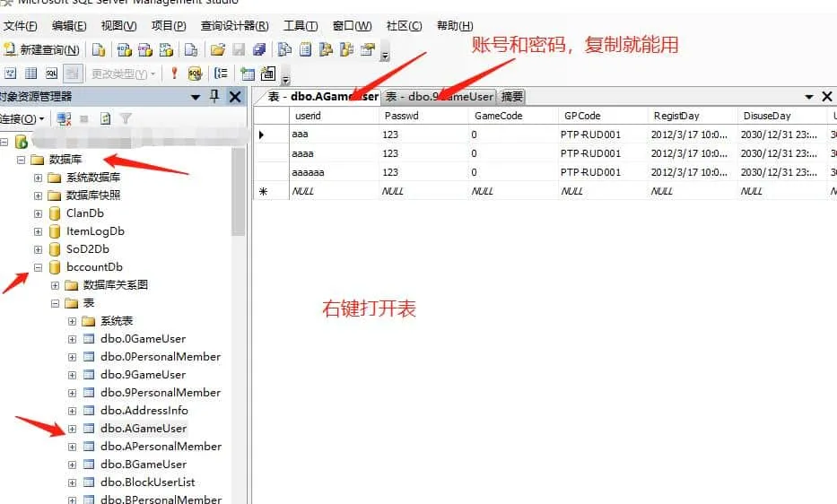Toggle the Show SQL Pane button
Image resolution: width=837 pixels, height=504 pixels.
coord(52,74)
